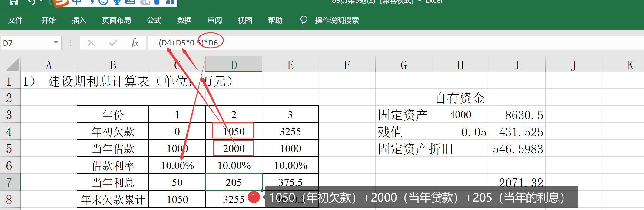Viewport: 644px width, 210px height.
Task: Select row 8 header
Action: pos(10,199)
